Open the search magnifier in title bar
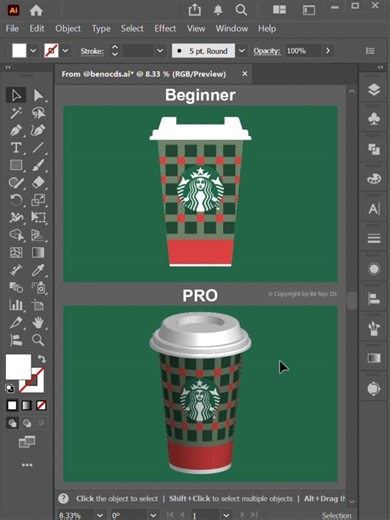This screenshot has width=390, height=520. pos(241,10)
